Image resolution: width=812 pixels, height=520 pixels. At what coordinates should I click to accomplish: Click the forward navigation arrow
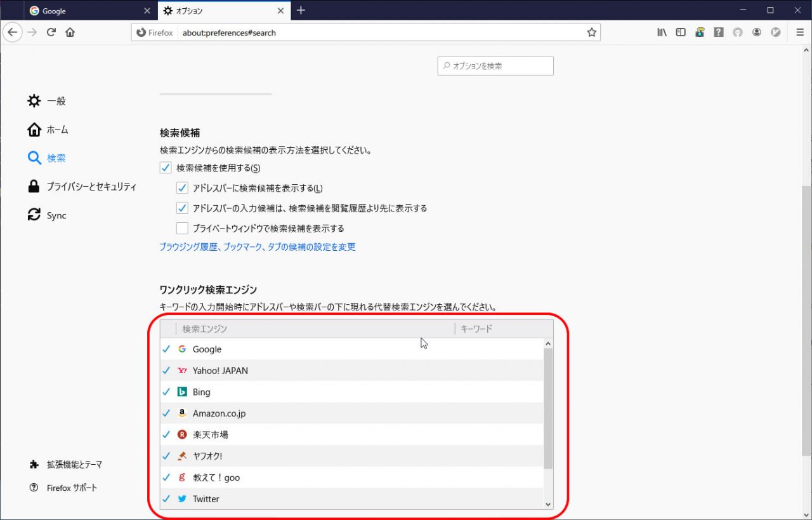click(32, 32)
